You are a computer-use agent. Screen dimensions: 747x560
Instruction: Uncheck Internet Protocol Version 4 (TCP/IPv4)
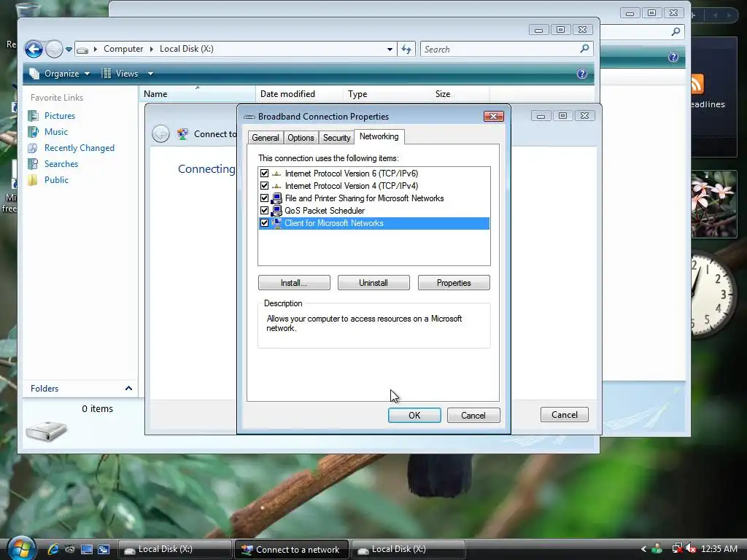click(264, 186)
